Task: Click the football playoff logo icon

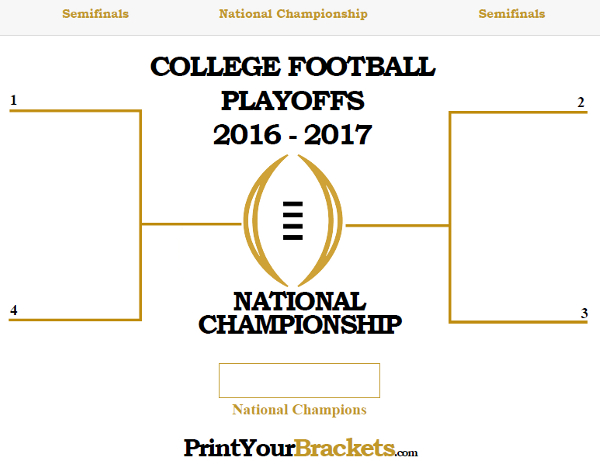Action: pos(293,221)
